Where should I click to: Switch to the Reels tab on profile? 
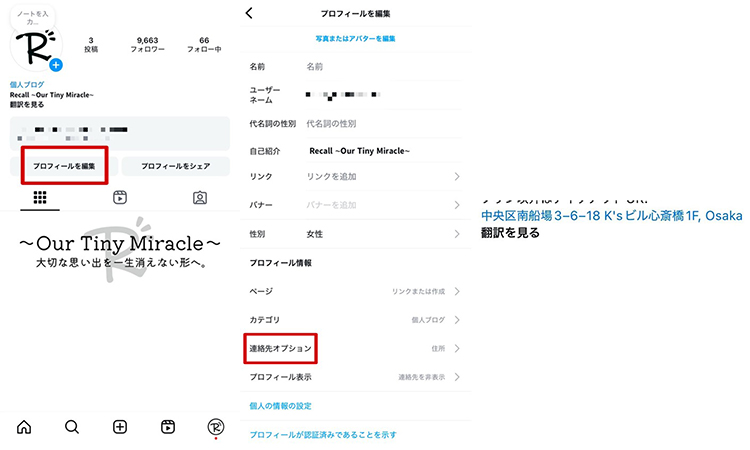pos(120,198)
